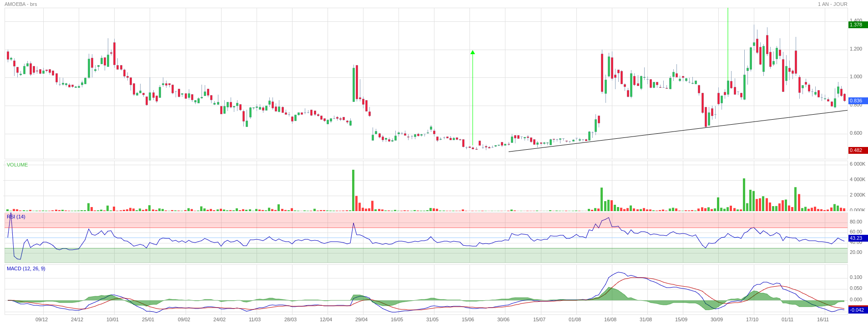Screen dimensions: 868x324
Task: Click the 80.00 RSI axis label
Action: tap(856, 222)
